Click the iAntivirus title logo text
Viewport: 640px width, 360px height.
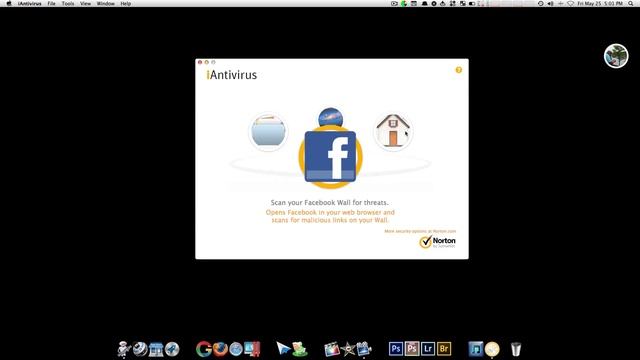point(232,75)
